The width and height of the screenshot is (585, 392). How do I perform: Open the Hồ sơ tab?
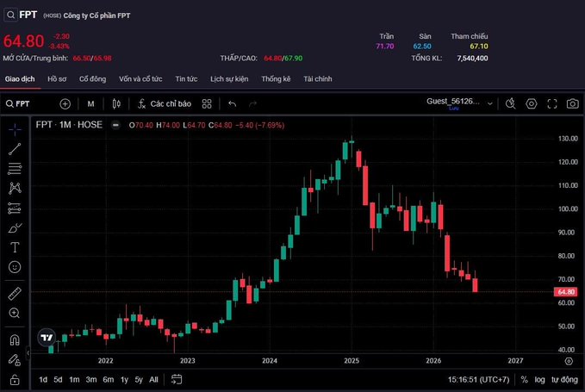[x=57, y=79]
